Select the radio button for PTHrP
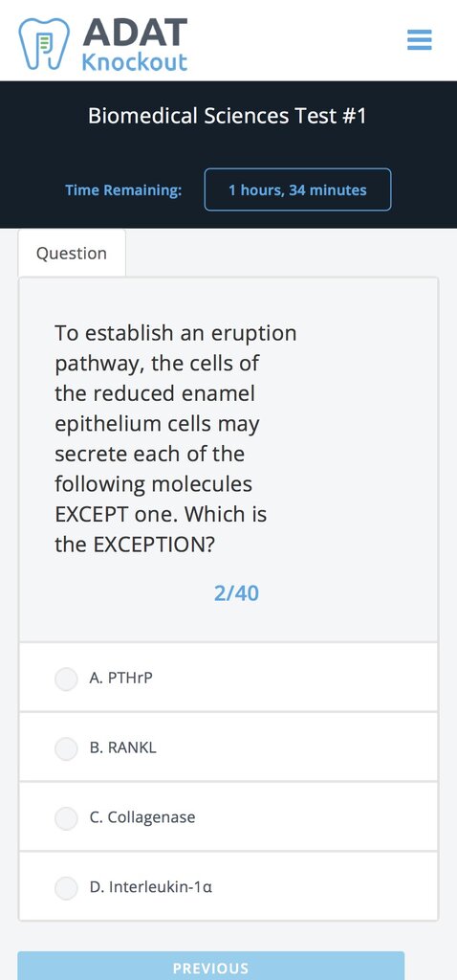Image resolution: width=457 pixels, height=980 pixels. click(66, 679)
